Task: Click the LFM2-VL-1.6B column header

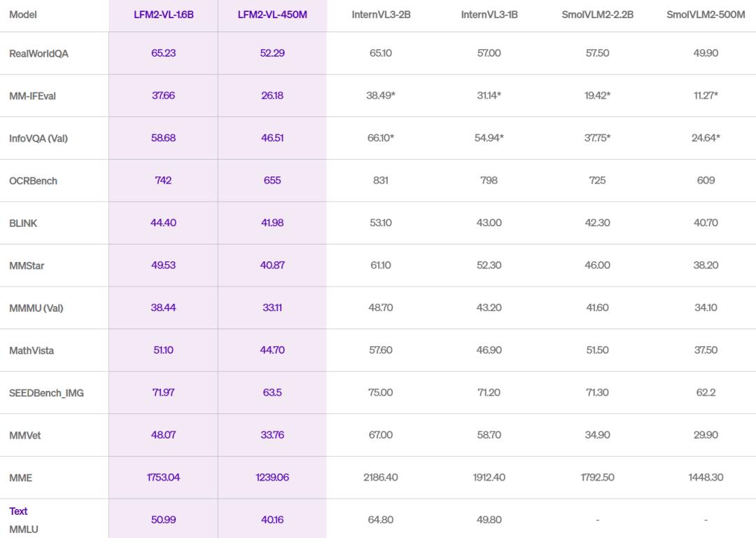Action: (x=163, y=15)
